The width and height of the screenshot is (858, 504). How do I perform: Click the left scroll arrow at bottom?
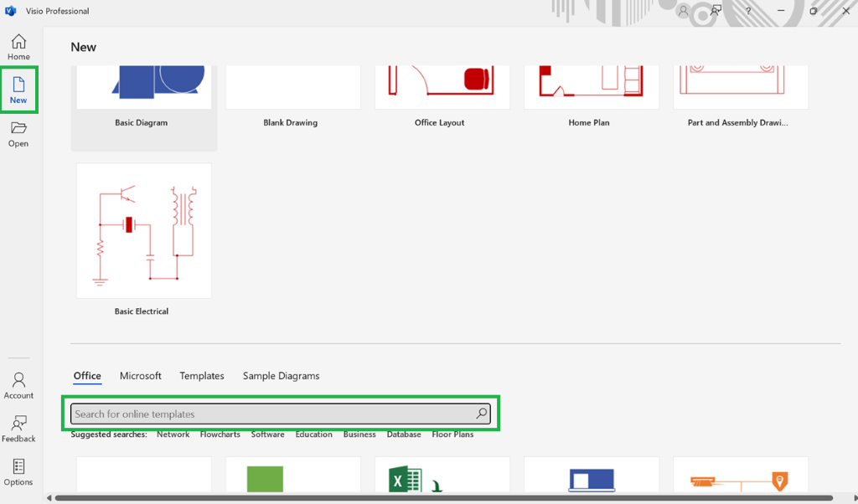[x=49, y=498]
